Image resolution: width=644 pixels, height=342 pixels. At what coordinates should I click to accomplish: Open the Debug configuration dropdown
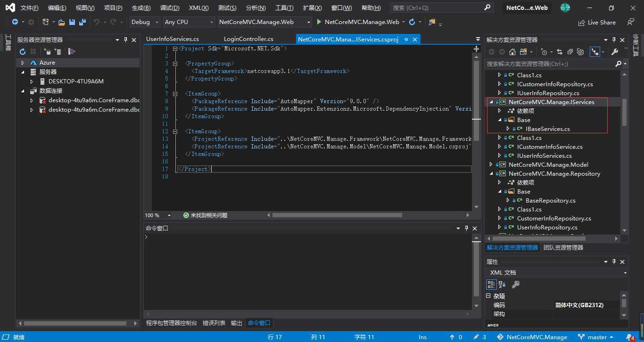[144, 22]
